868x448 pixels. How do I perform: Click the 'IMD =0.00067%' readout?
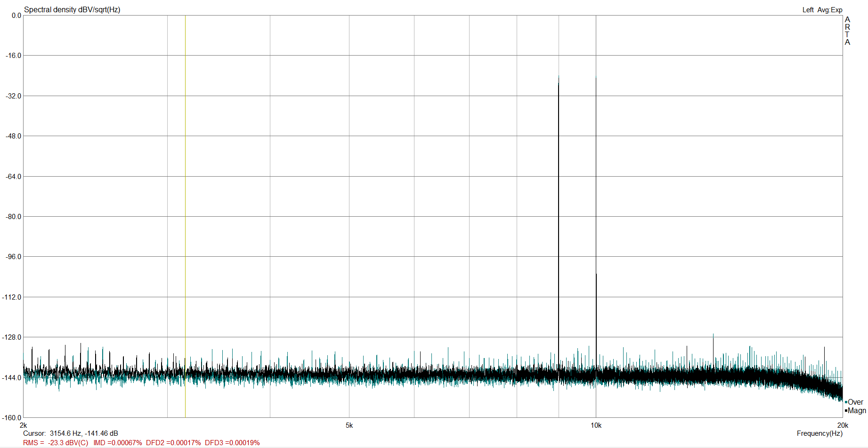(x=117, y=443)
